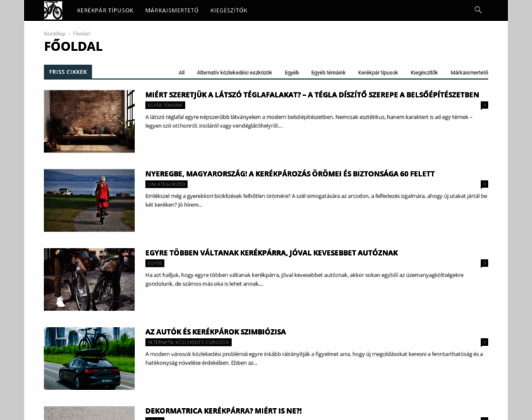This screenshot has width=532, height=420.
Task: Open Nyeregbe, Magyarország article title
Action: coord(290,174)
